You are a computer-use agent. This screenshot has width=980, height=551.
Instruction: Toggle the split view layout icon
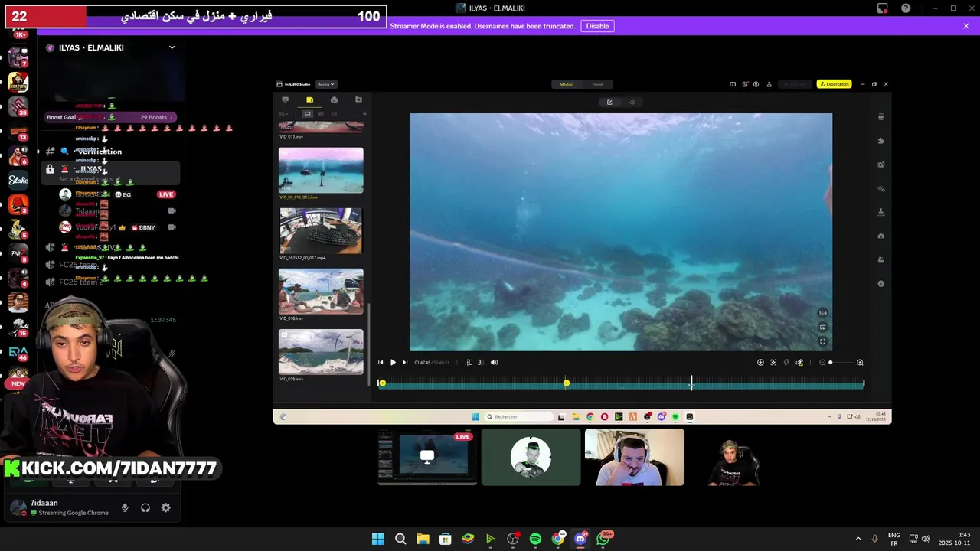coord(733,84)
